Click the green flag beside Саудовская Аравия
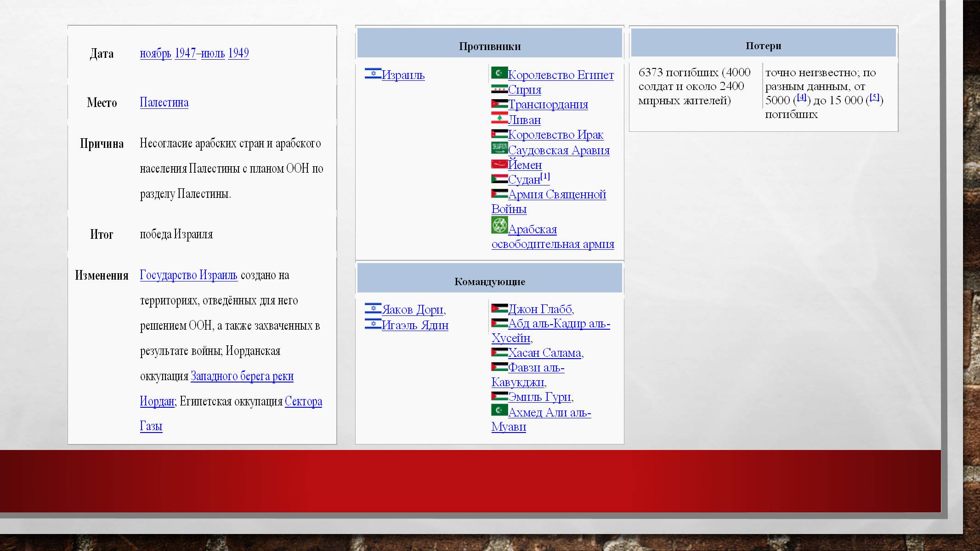Image resolution: width=980 pixels, height=551 pixels. pos(499,148)
